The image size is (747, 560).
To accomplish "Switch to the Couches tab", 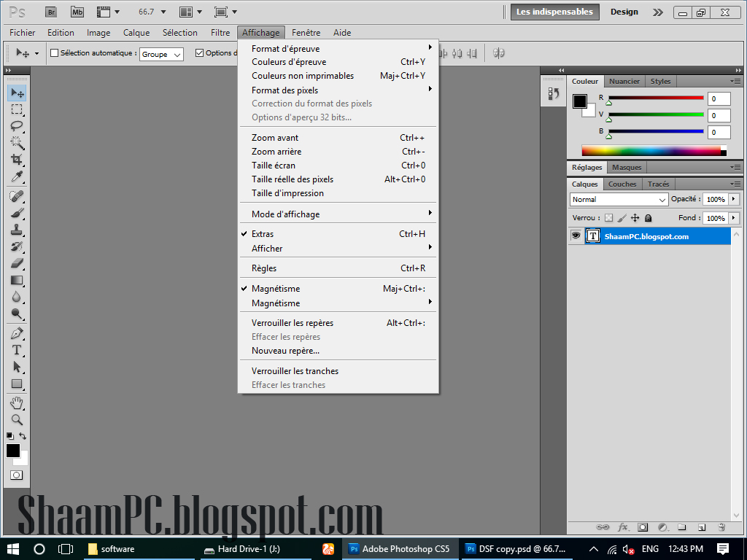I will pyautogui.click(x=622, y=184).
